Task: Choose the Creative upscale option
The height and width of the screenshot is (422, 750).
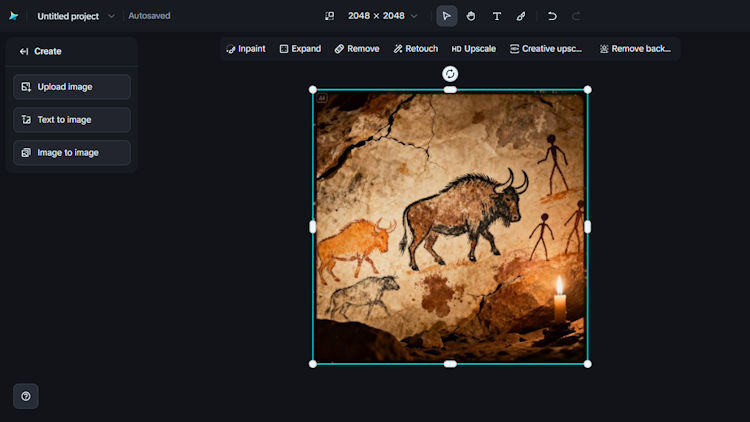Action: [546, 49]
